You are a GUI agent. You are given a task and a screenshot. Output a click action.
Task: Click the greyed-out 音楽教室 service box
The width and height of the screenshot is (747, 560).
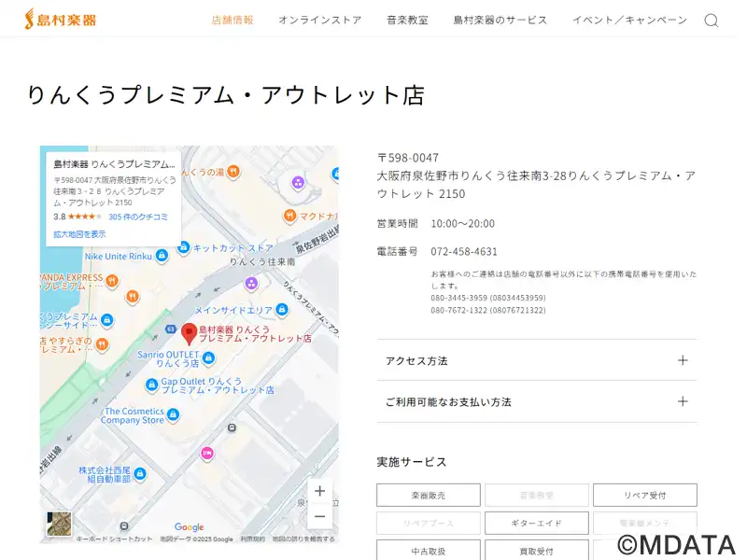click(536, 496)
